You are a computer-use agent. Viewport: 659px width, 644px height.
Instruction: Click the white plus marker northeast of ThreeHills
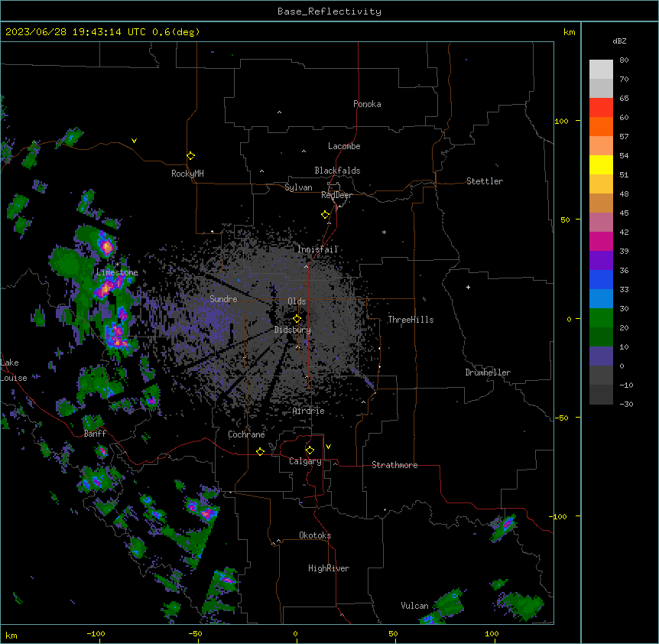tap(468, 287)
